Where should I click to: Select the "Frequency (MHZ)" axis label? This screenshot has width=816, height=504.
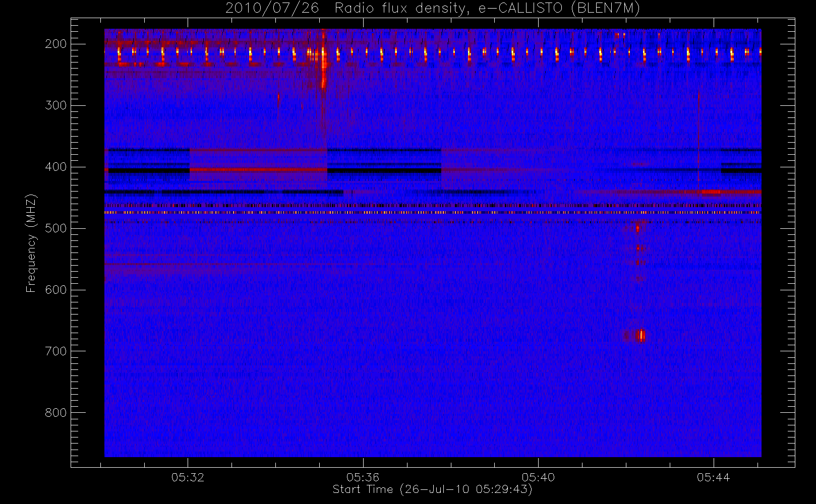pos(31,243)
